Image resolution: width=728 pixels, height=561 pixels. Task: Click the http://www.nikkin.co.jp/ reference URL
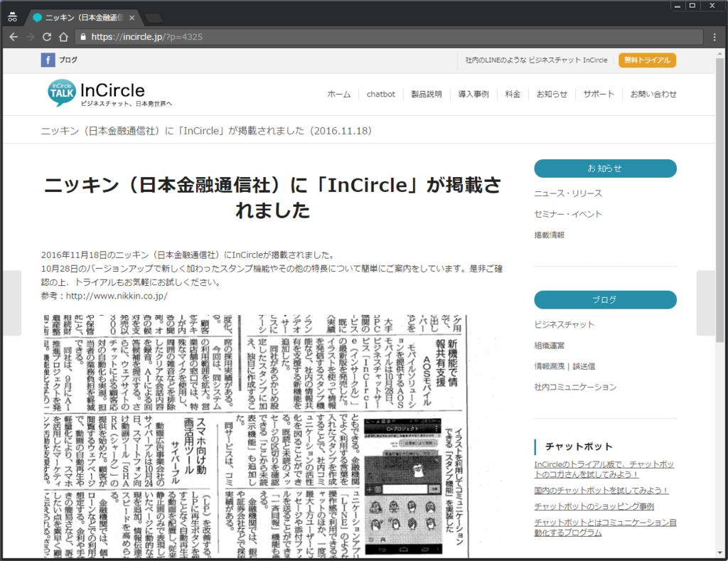[117, 296]
